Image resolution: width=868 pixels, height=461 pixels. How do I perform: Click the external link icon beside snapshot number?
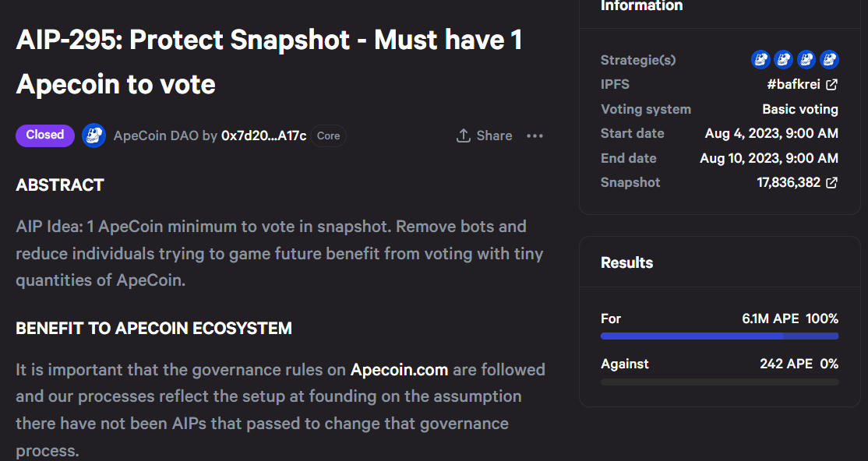pyautogui.click(x=831, y=182)
